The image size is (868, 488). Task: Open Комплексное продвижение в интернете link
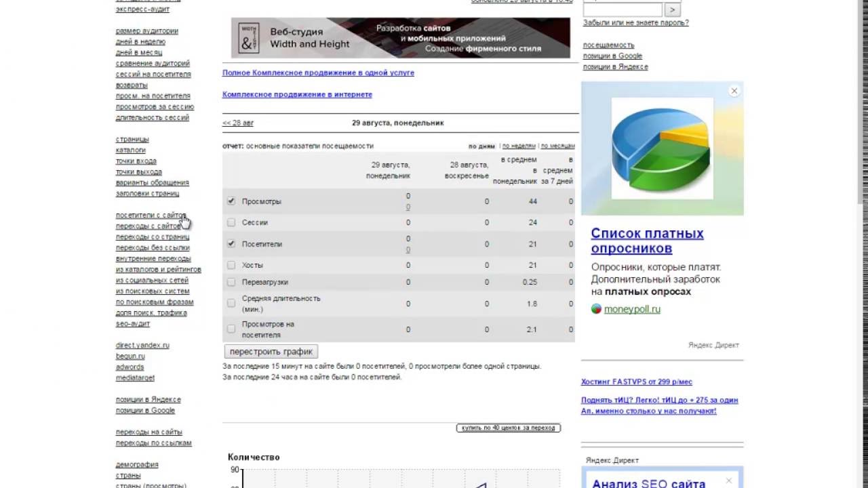(x=297, y=94)
